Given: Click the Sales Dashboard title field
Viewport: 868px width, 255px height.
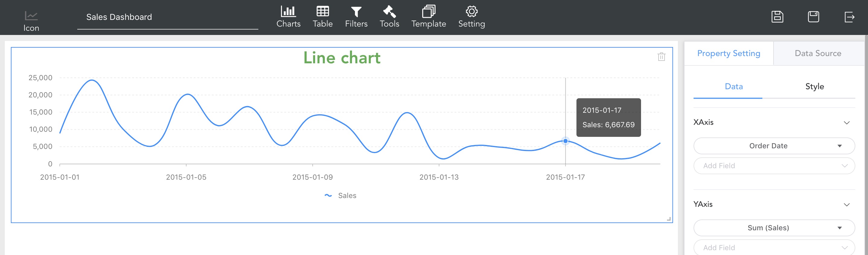Looking at the screenshot, I should point(168,17).
